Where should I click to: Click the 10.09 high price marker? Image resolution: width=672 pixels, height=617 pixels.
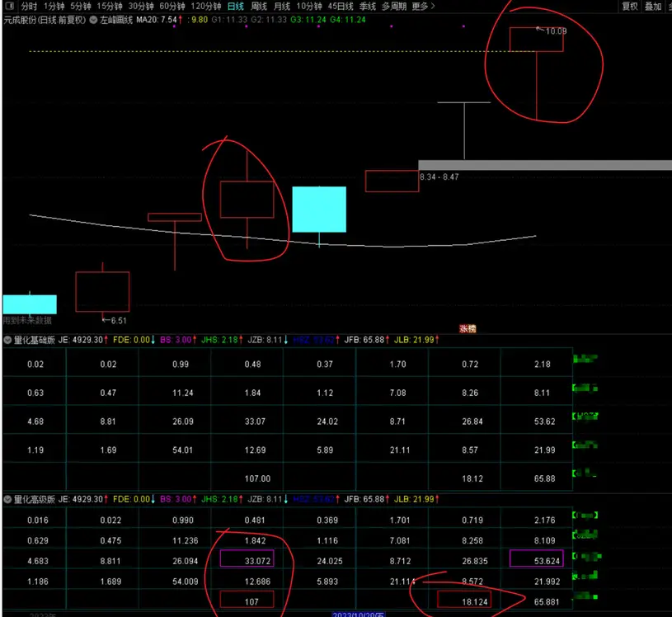[x=556, y=31]
